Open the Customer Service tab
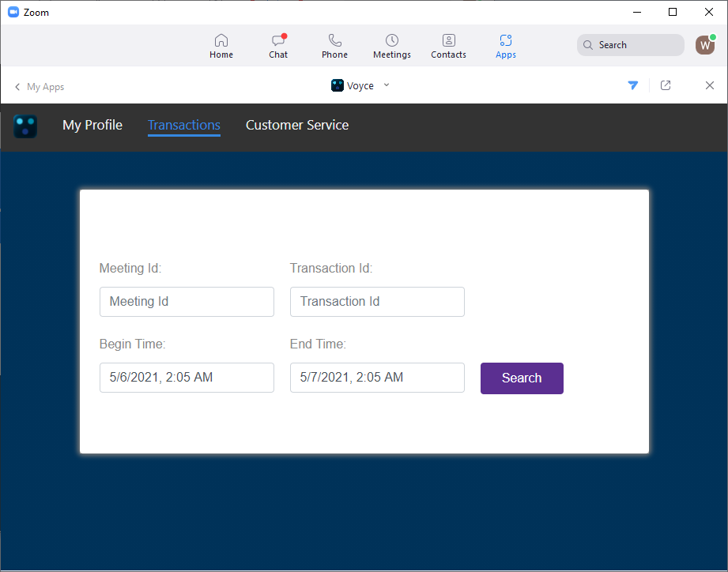728x572 pixels. [297, 125]
